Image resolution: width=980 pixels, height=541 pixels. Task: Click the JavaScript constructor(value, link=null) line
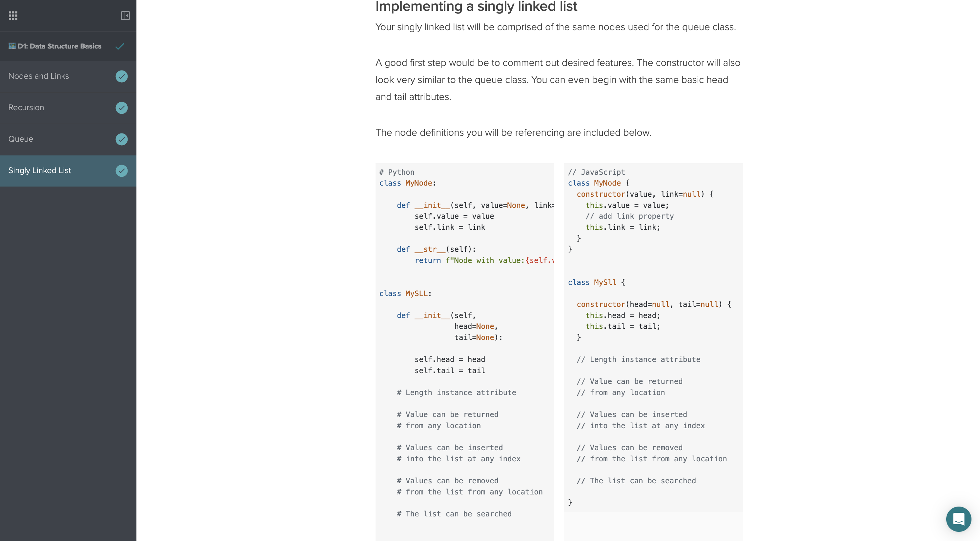[x=645, y=194]
